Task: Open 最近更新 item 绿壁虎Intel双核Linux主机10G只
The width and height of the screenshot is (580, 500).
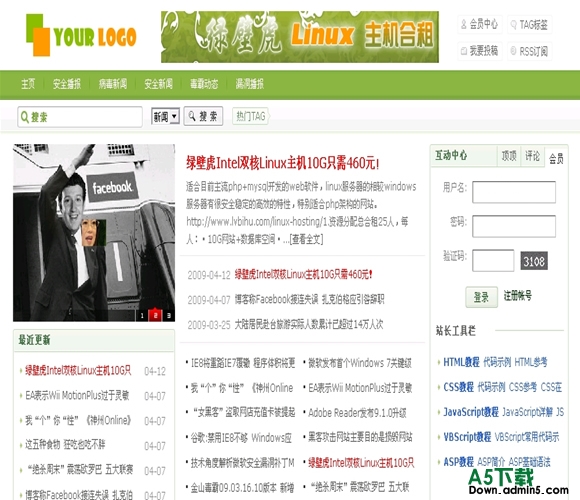Action: (x=78, y=371)
